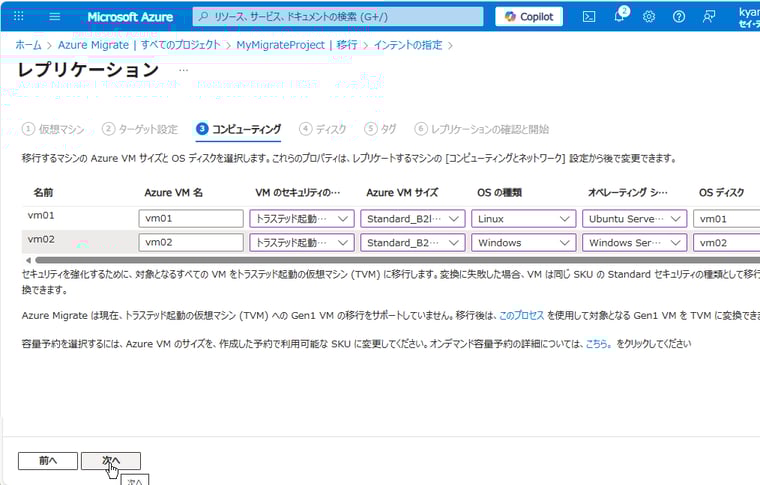760x485 pixels.
Task: Open the このプロセス link
Action: (522, 315)
